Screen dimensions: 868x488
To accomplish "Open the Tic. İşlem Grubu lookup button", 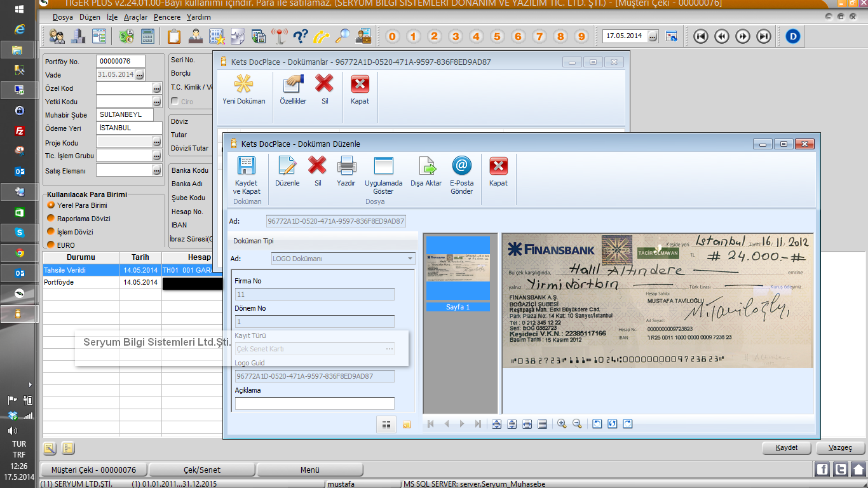I will 156,156.
